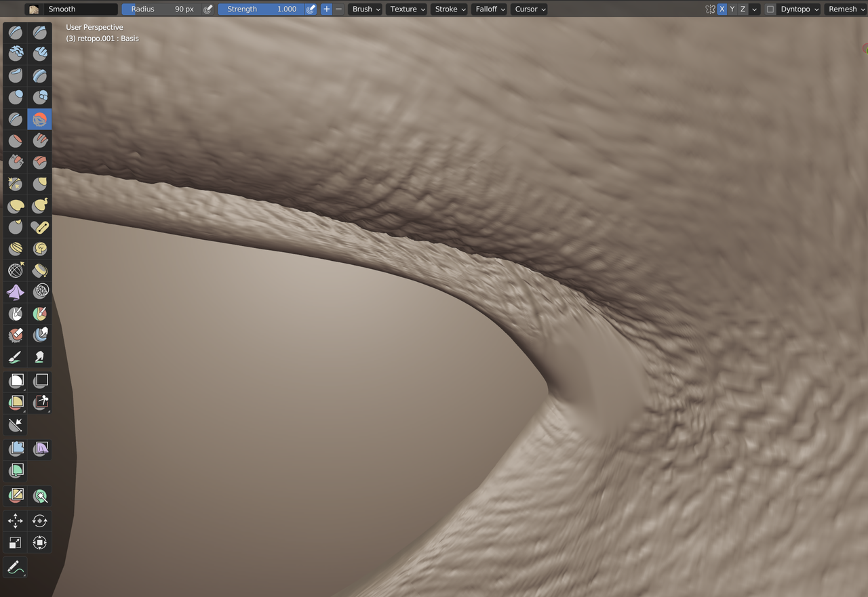Screen dimensions: 868x597
Task: Select the Move transform tool
Action: tap(16, 521)
